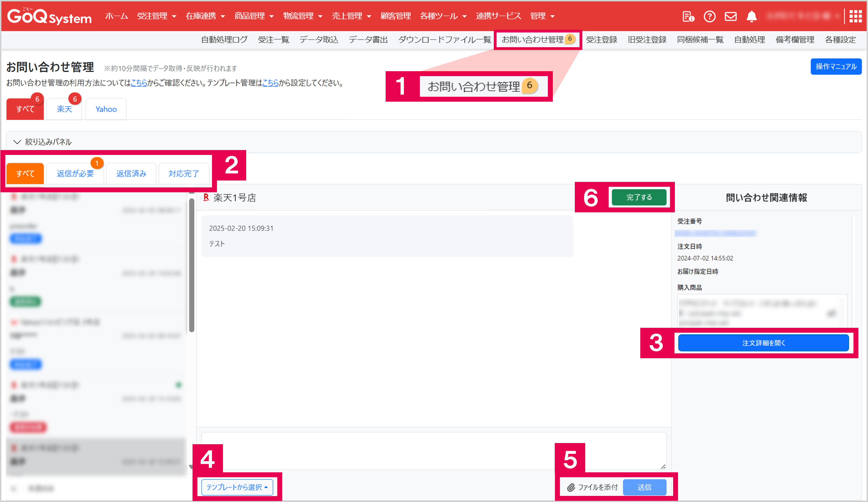
Task: Open 管理 dropdown menu
Action: point(542,16)
